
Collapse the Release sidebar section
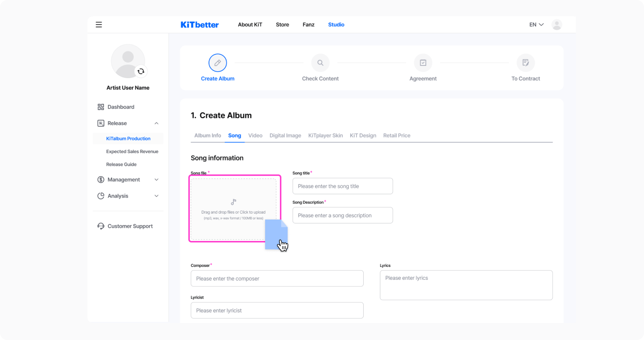tap(156, 123)
